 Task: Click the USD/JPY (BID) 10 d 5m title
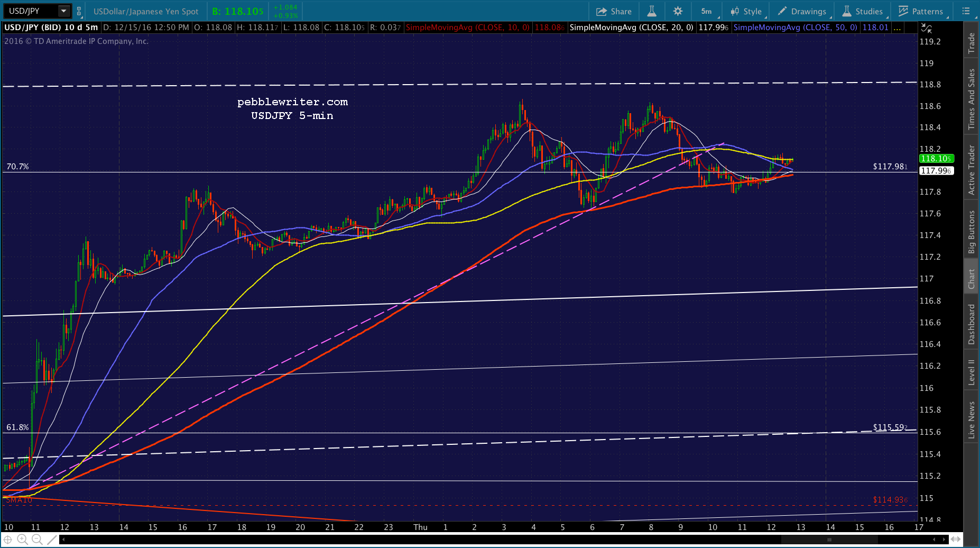tap(51, 28)
